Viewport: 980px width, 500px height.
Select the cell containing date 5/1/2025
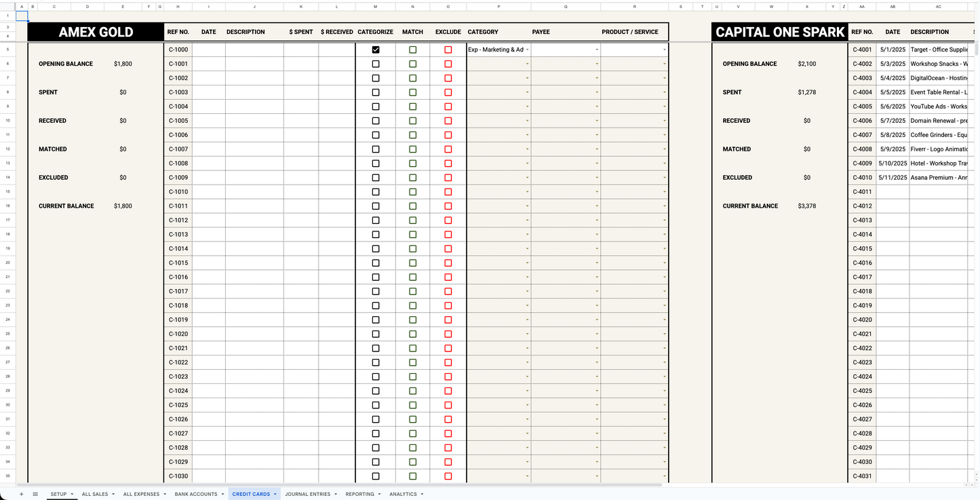(893, 49)
